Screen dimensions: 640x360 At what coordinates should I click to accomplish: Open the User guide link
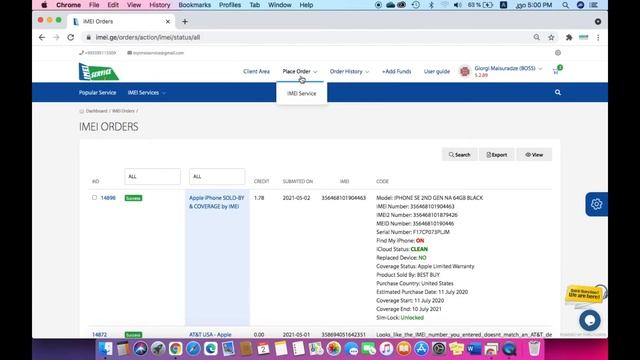click(x=437, y=71)
